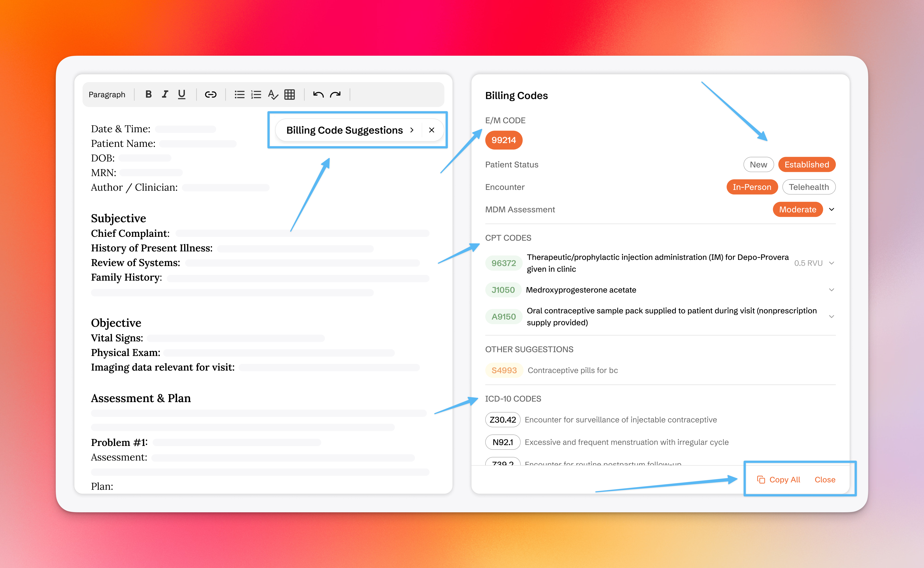Expand details for CPT code 96372
This screenshot has width=924, height=568.
tap(831, 263)
